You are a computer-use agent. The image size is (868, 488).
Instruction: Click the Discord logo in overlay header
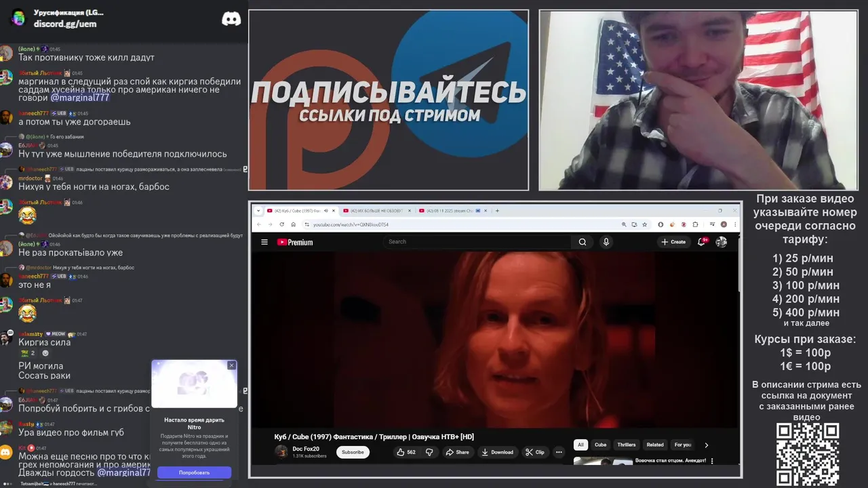click(x=231, y=19)
